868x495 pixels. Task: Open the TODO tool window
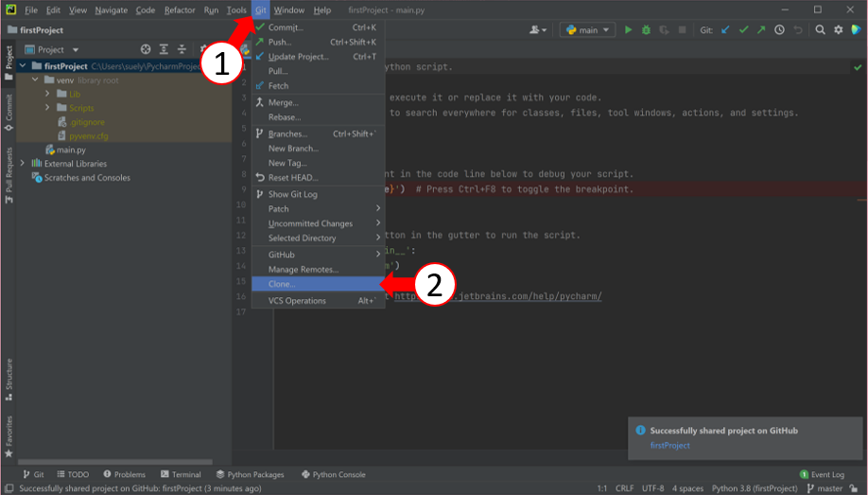tap(73, 474)
